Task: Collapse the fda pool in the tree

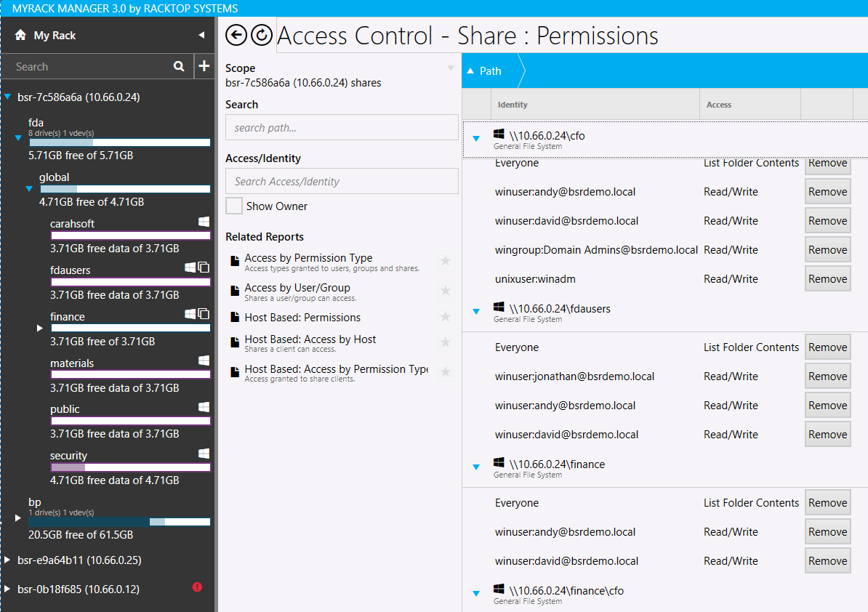Action: point(18,137)
